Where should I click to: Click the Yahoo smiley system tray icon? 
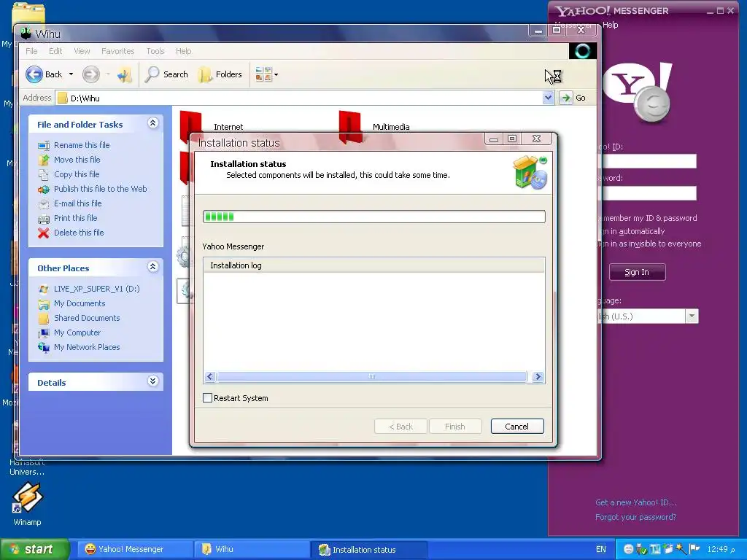[x=628, y=549]
